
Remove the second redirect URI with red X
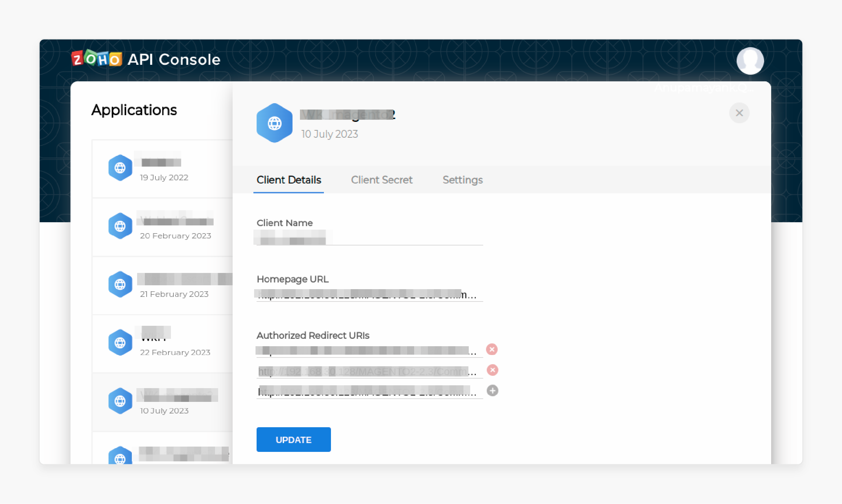coord(492,370)
